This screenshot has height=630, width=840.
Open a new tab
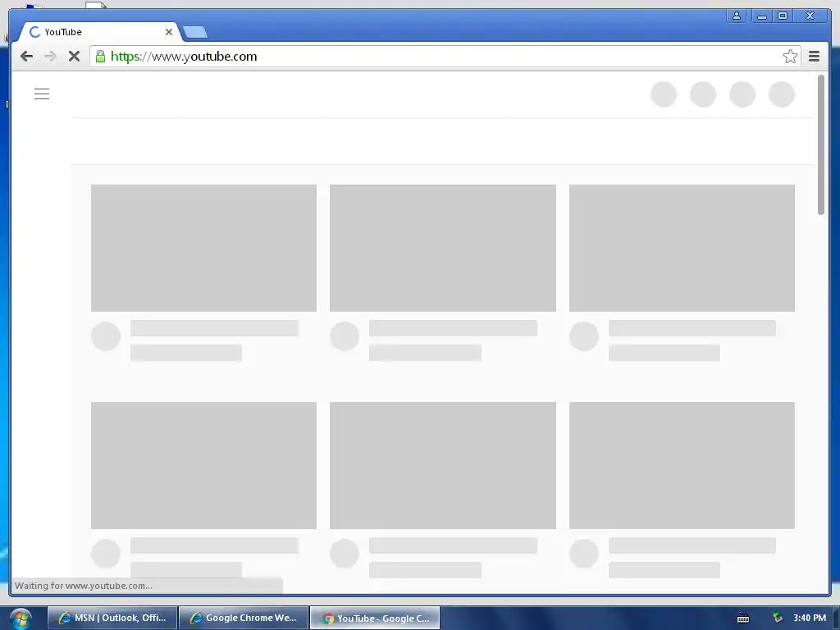point(195,33)
